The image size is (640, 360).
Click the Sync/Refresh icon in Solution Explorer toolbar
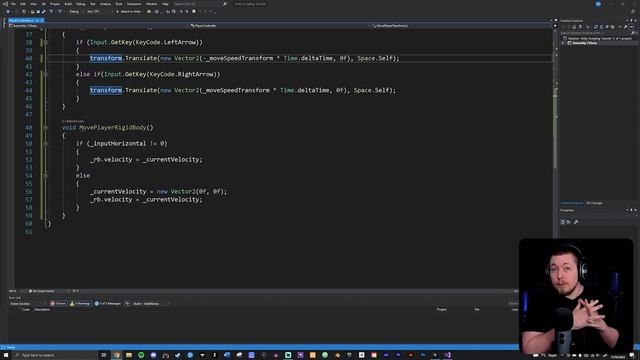601,27
